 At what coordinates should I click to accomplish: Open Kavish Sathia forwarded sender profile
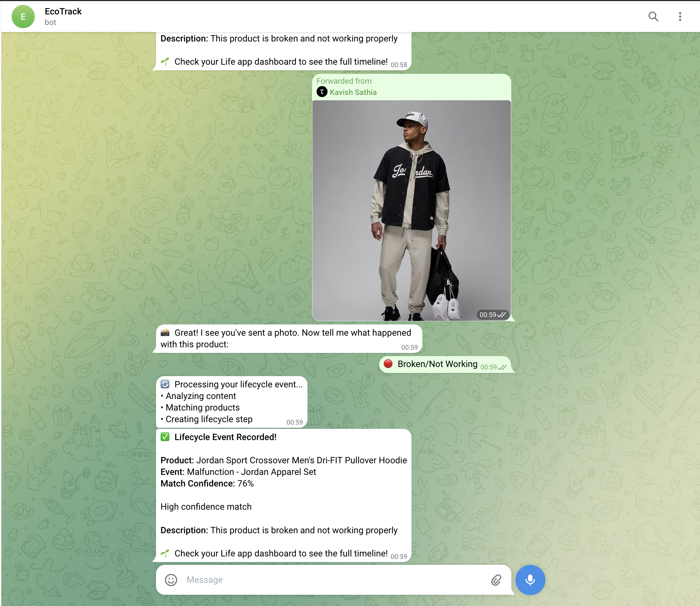[x=353, y=92]
